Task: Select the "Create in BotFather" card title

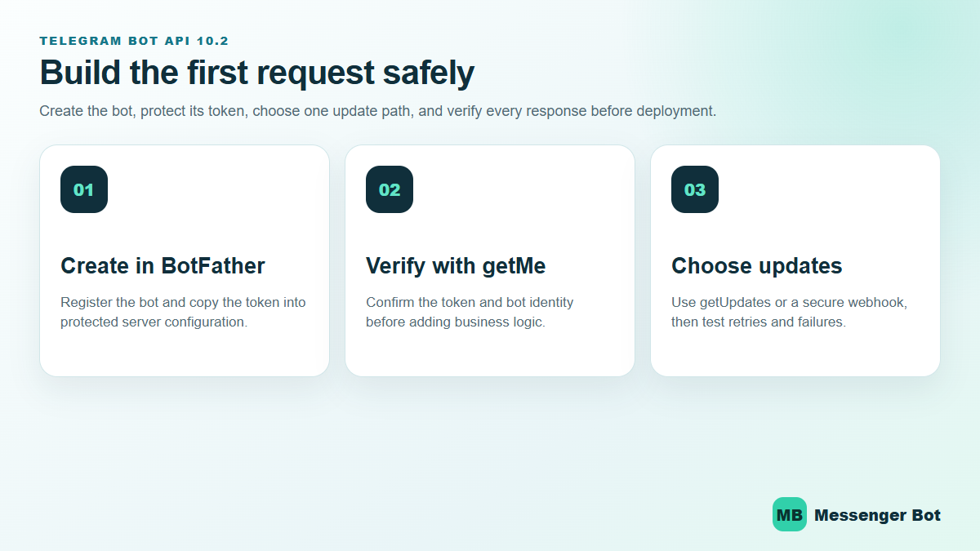Action: (x=163, y=266)
